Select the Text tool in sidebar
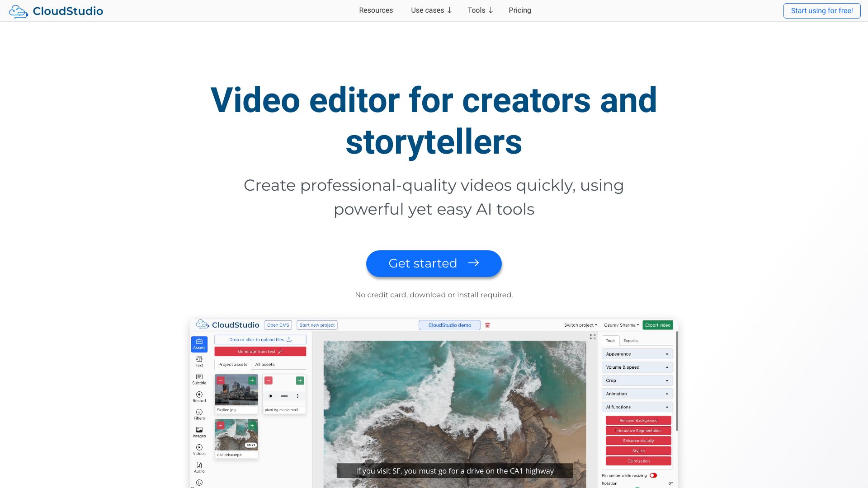Viewport: 868px width, 488px height. (199, 362)
